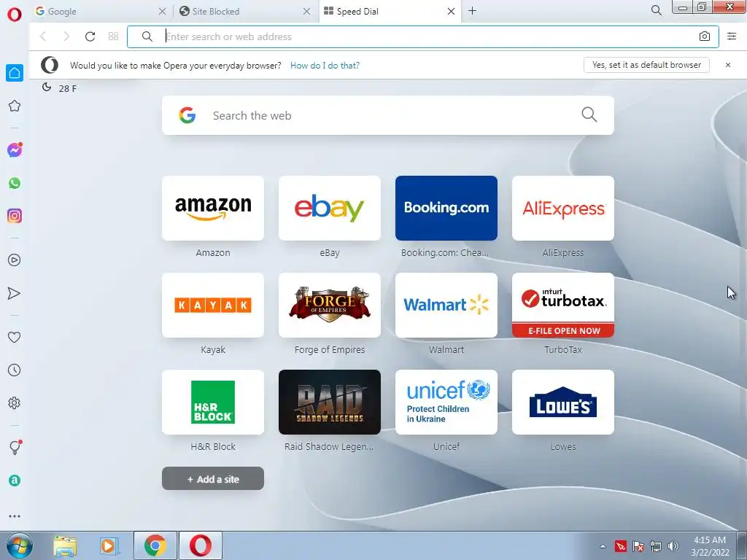Click the back navigation arrow
747x560 pixels.
click(x=43, y=36)
